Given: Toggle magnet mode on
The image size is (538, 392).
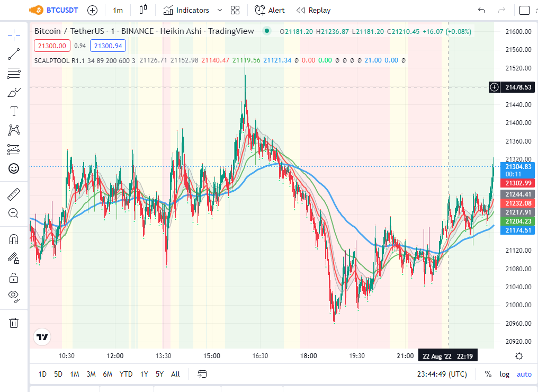Looking at the screenshot, I should 14,239.
